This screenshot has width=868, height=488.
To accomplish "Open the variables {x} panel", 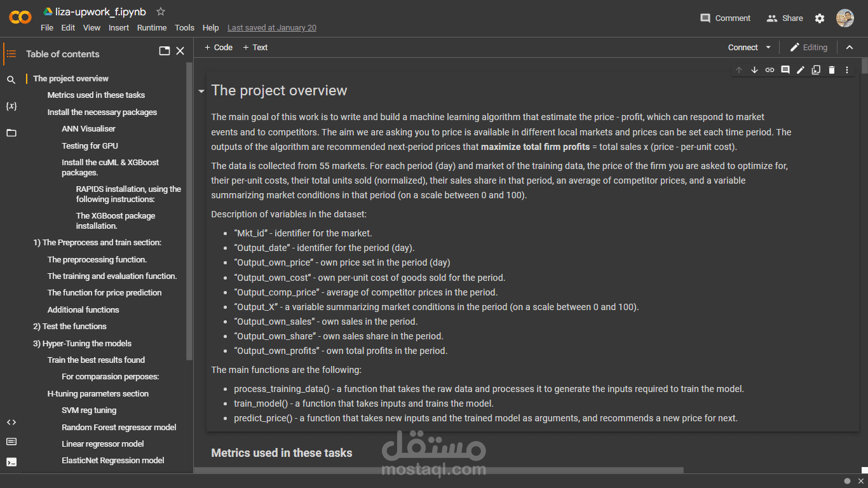I will pyautogui.click(x=11, y=106).
